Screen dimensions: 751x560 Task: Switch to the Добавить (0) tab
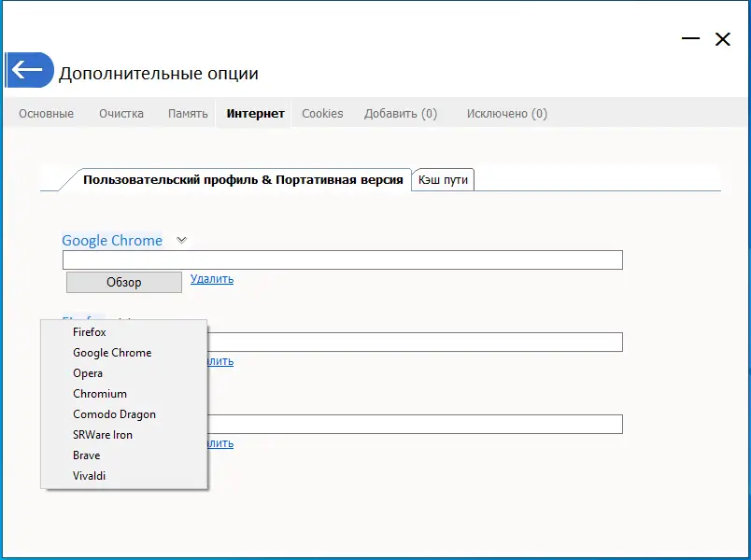401,114
